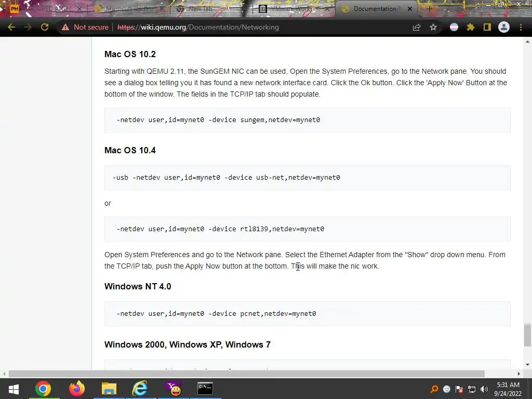532x399 pixels.
Task: Open Internet Explorer from the taskbar
Action: (x=140, y=389)
